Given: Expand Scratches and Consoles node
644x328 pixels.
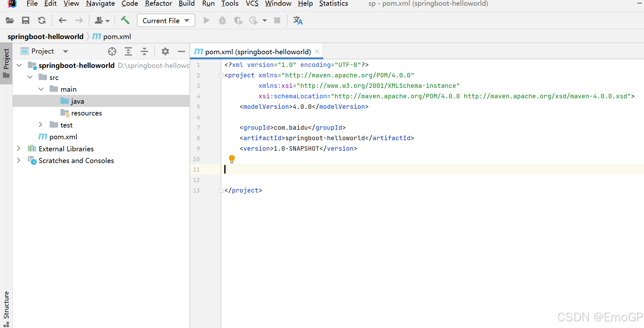Looking at the screenshot, I should point(19,160).
